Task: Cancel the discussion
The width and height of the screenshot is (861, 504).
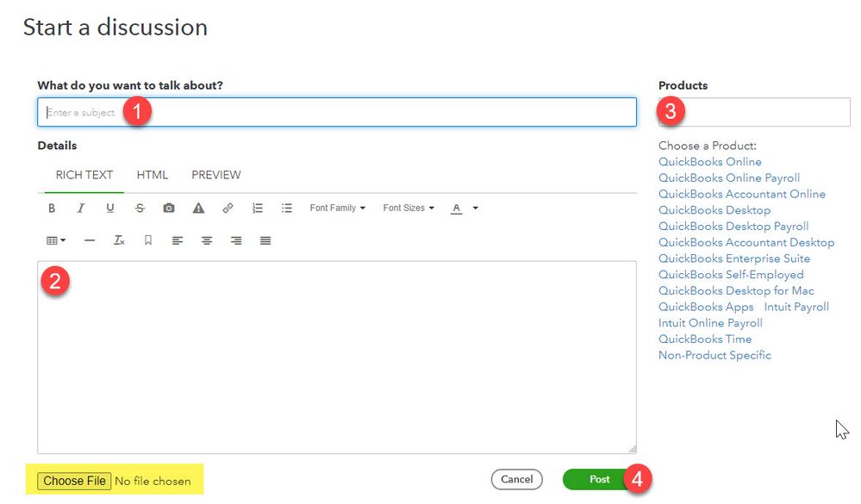Action: (517, 479)
